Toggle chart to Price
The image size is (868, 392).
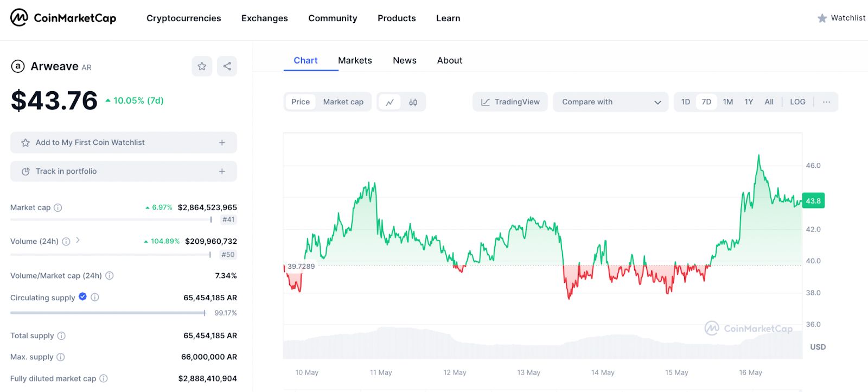click(x=301, y=102)
